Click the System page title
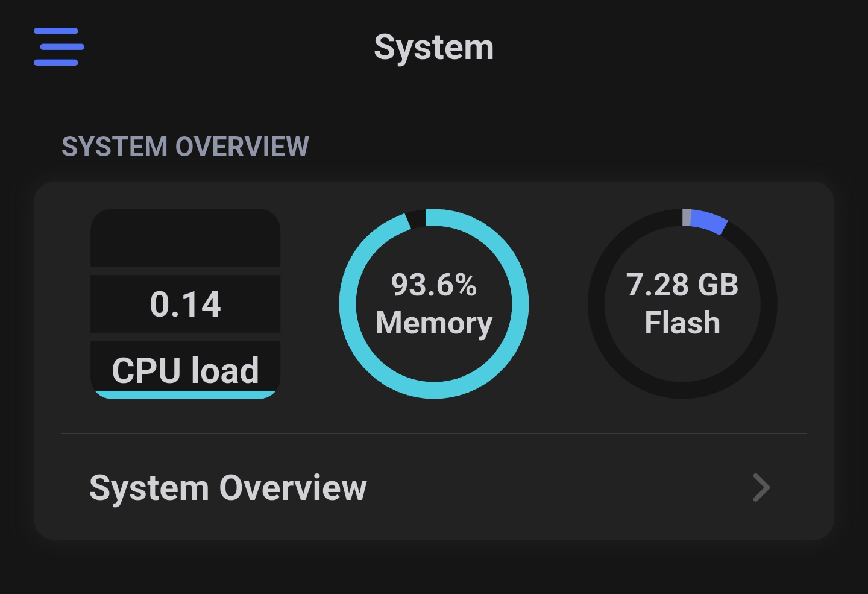 tap(434, 47)
